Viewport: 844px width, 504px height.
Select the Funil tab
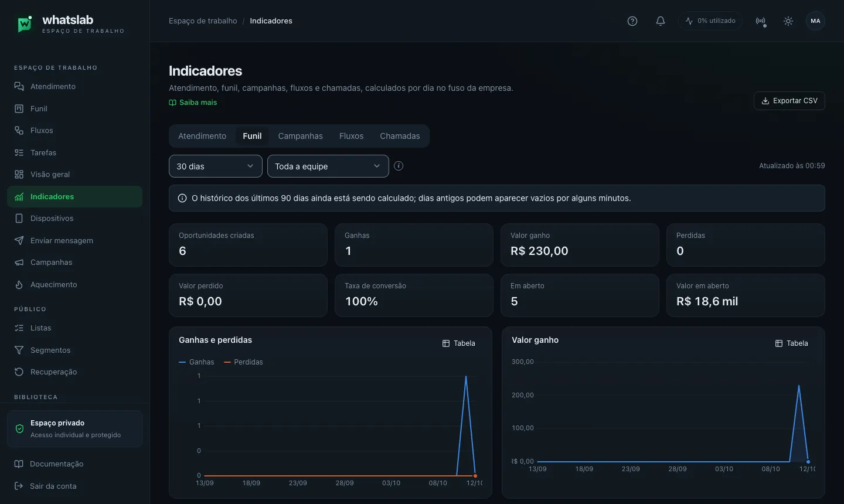click(252, 136)
